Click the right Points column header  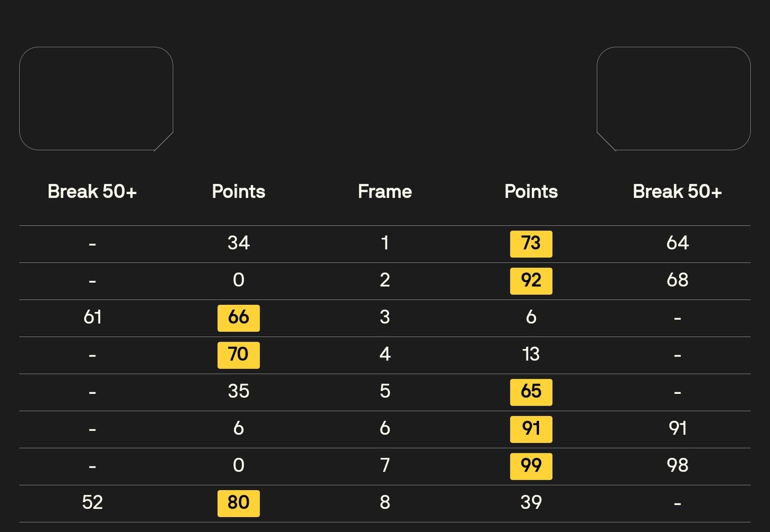(531, 191)
